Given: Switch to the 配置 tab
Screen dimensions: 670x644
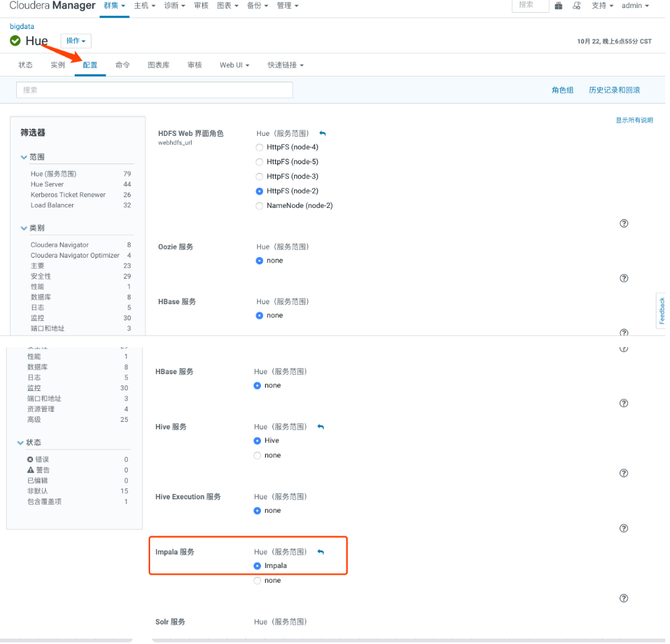Looking at the screenshot, I should click(x=91, y=65).
